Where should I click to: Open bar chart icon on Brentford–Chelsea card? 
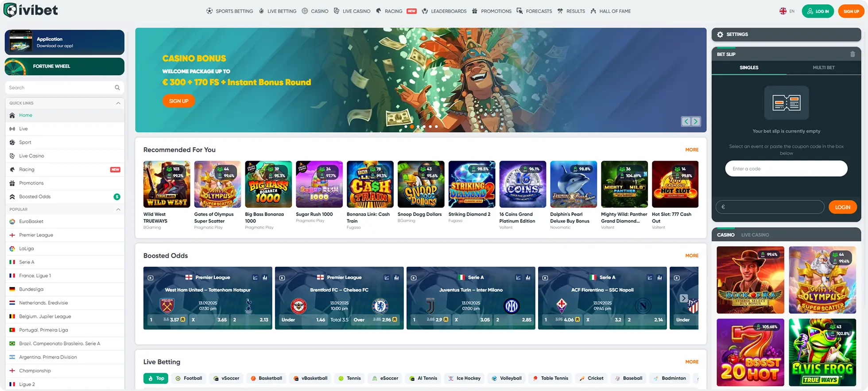(x=396, y=278)
